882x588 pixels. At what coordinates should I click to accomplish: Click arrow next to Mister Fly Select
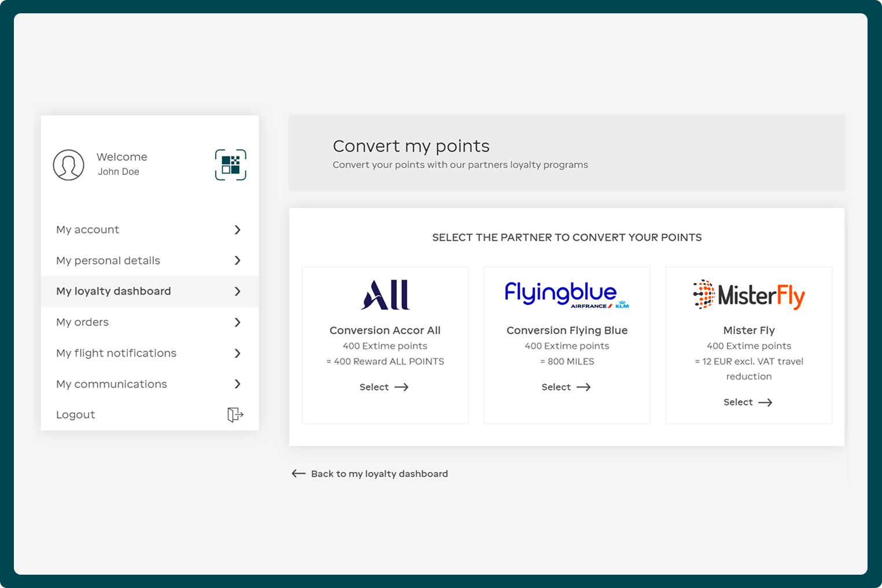pyautogui.click(x=765, y=402)
